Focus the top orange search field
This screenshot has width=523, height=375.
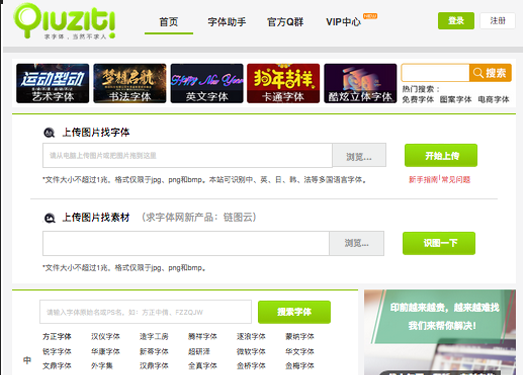[435, 73]
